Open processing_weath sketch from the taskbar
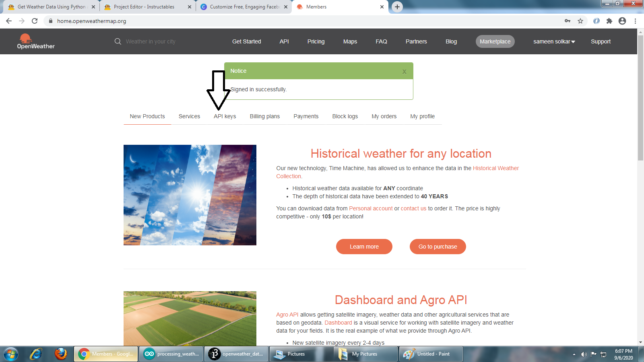 pos(171,354)
